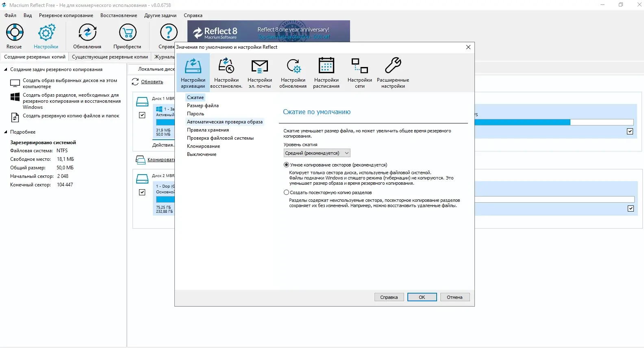Viewport: 644px width, 348px height.
Task: Click the Справка button in the dialog
Action: [x=389, y=297]
